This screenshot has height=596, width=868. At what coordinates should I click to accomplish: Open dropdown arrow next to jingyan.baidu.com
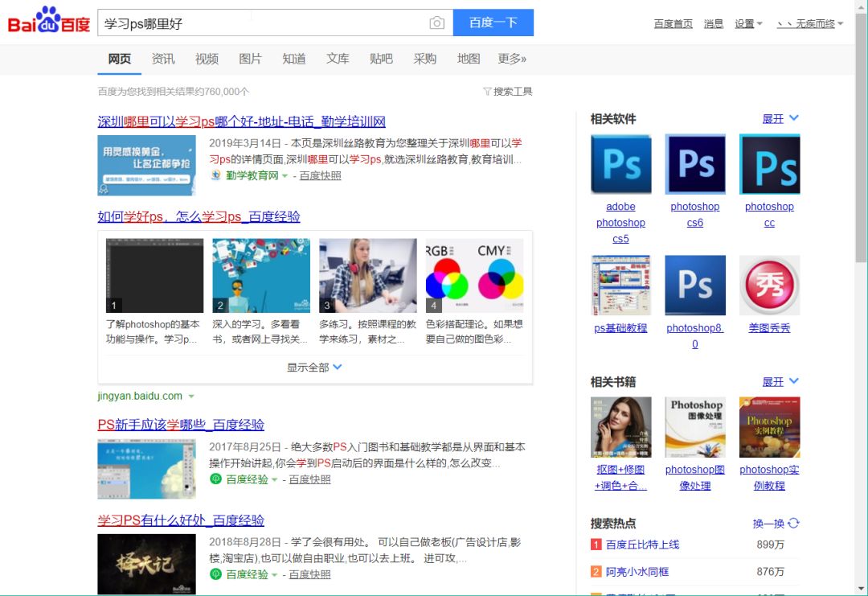point(191,396)
